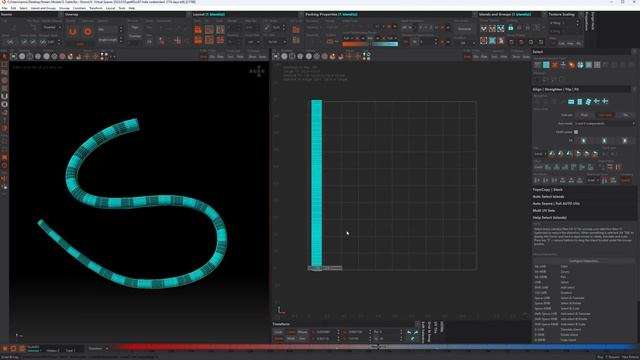Viewport: 640px width, 360px height.
Task: Open the Transform menu
Action: (x=96, y=8)
